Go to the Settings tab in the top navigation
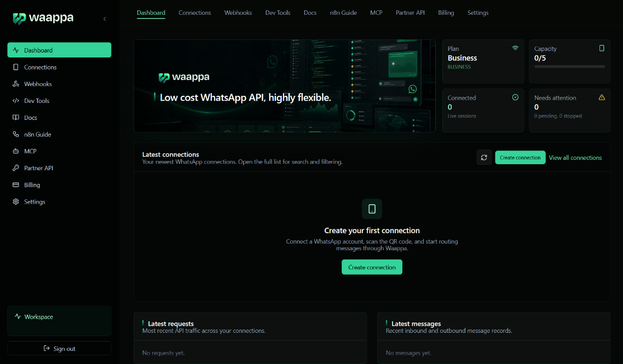The height and width of the screenshot is (364, 623). click(x=478, y=13)
